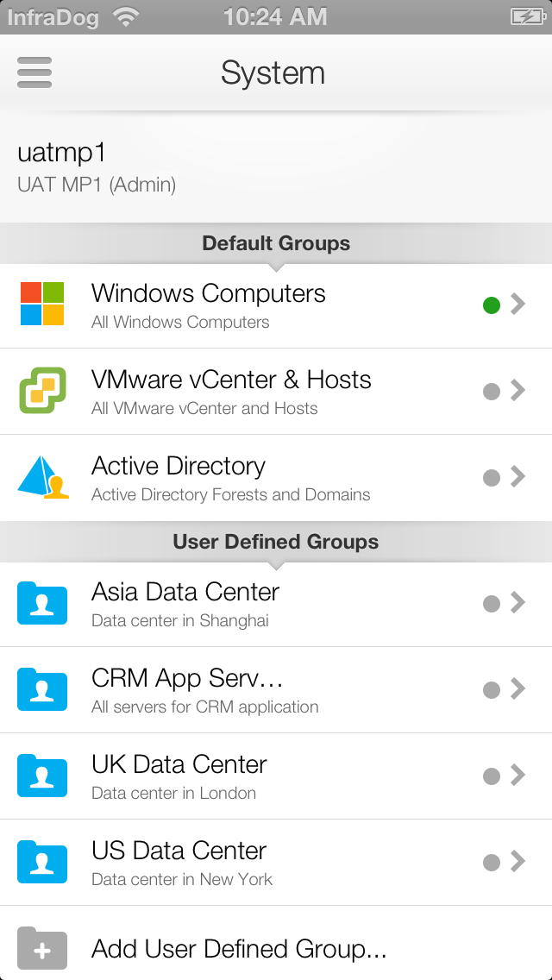This screenshot has height=980, width=552.
Task: Expand Windows Computers with its chevron
Action: (517, 305)
